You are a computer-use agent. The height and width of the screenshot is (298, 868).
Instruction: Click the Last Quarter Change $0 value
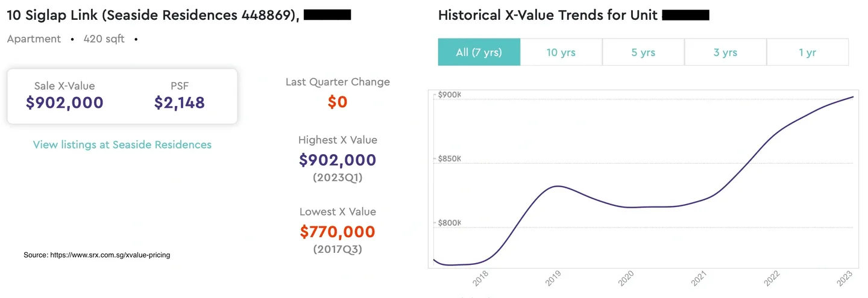(338, 102)
